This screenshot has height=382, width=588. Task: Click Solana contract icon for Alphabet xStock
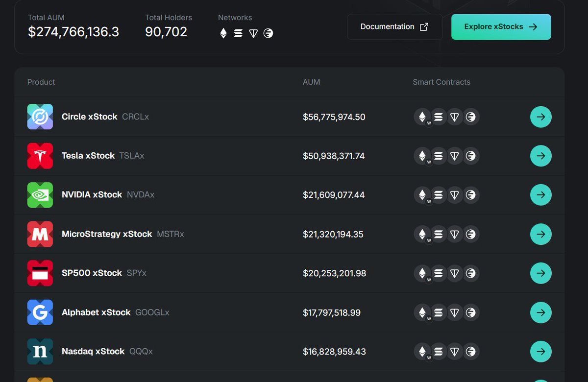point(439,312)
